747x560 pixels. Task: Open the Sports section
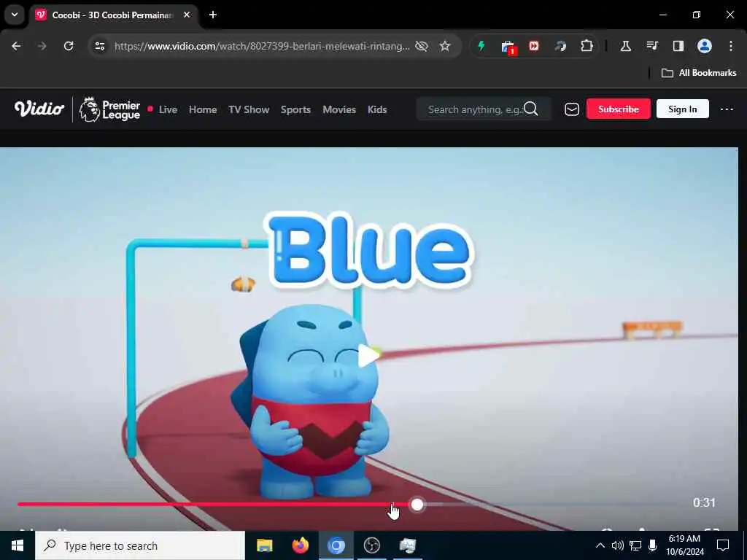click(295, 109)
